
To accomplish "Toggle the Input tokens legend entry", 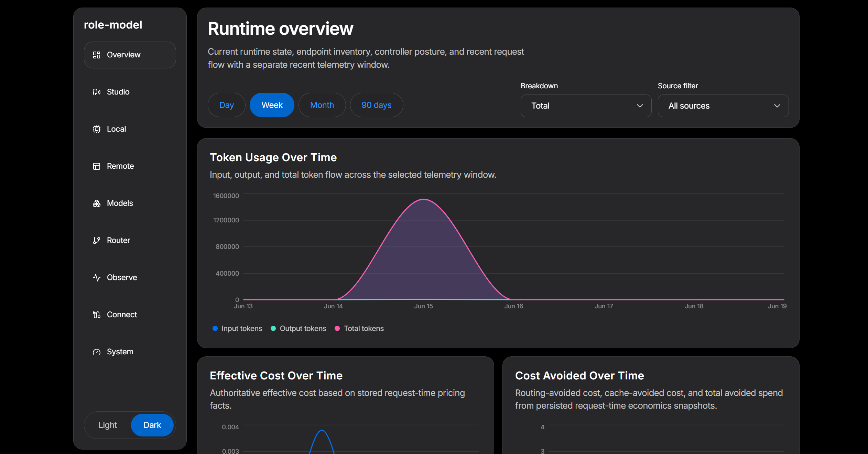I will click(237, 329).
